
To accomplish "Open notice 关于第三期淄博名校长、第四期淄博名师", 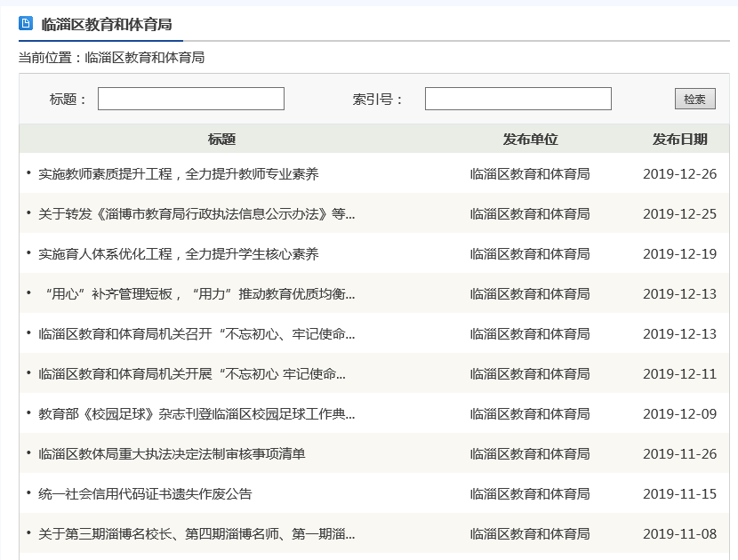I will tap(196, 534).
